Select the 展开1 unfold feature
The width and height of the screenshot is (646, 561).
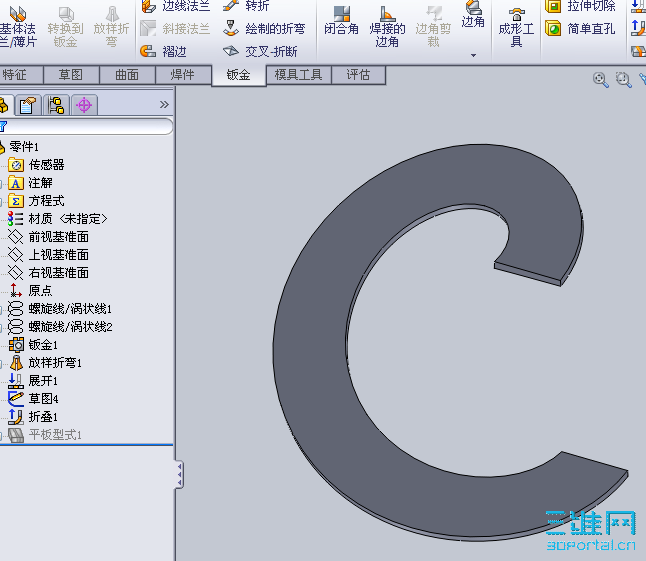(x=33, y=381)
